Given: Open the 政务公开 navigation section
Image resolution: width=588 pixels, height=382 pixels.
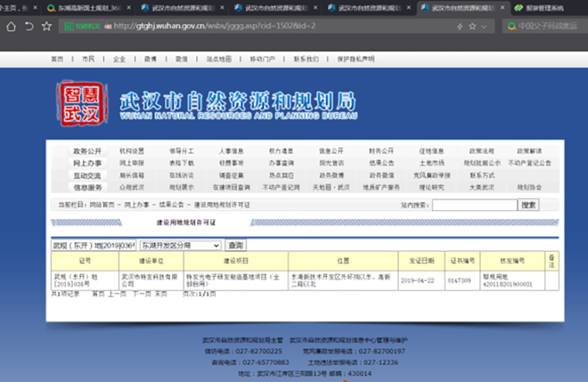Looking at the screenshot, I should (87, 151).
